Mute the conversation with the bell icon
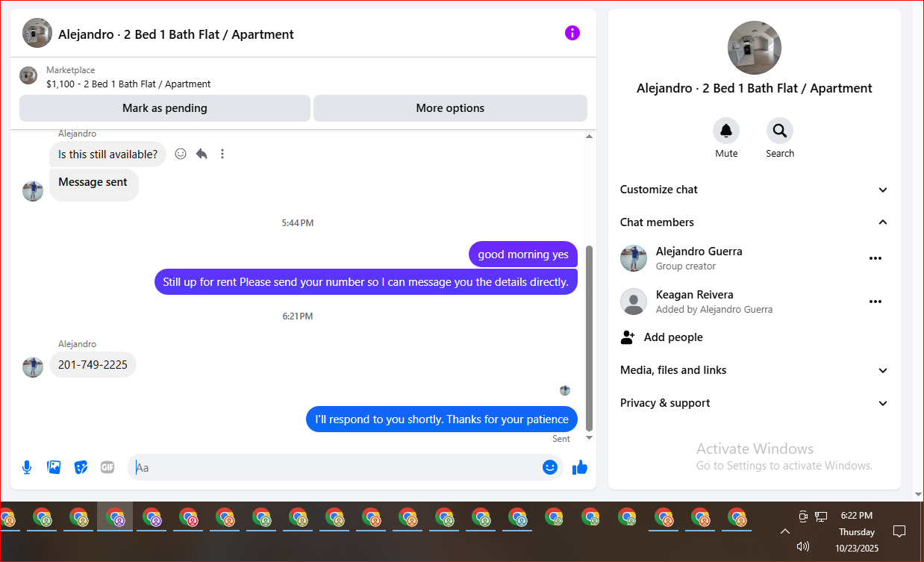Image resolution: width=924 pixels, height=562 pixels. (x=726, y=131)
